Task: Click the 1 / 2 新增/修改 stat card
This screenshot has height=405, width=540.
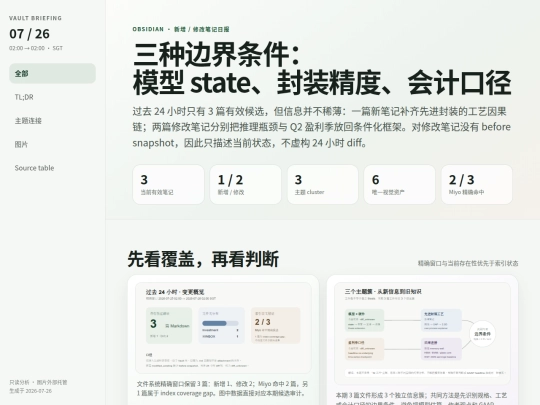Action: pyautogui.click(x=246, y=185)
